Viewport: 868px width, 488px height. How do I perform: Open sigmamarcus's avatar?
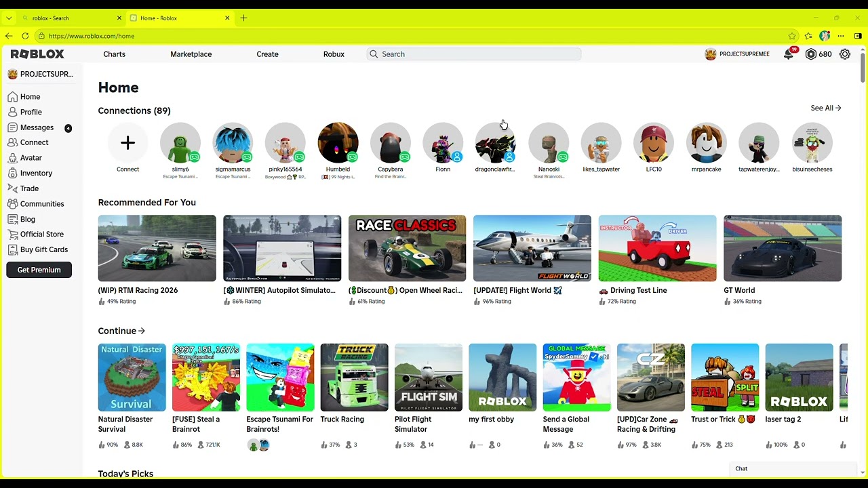click(x=233, y=143)
